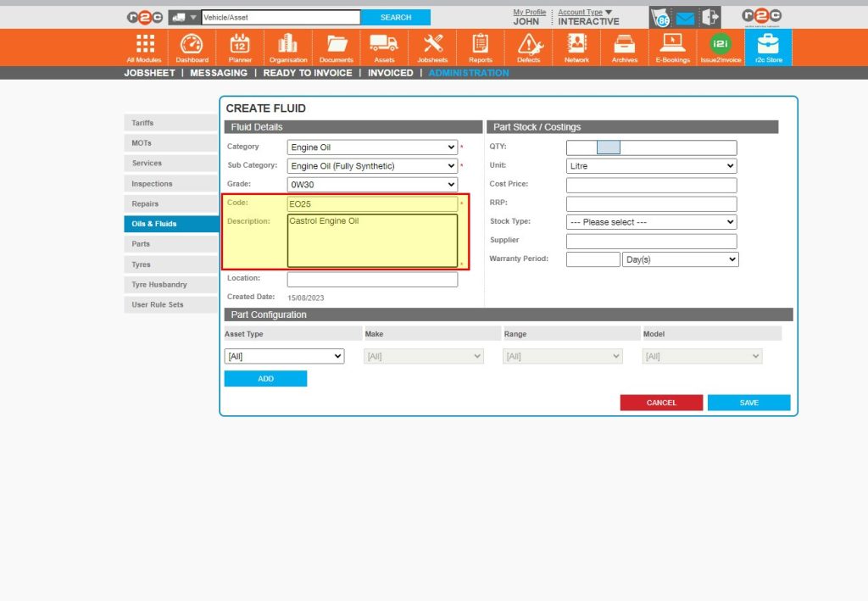Click the SEARCH button
Viewport: 868px width, 601px height.
coord(395,17)
